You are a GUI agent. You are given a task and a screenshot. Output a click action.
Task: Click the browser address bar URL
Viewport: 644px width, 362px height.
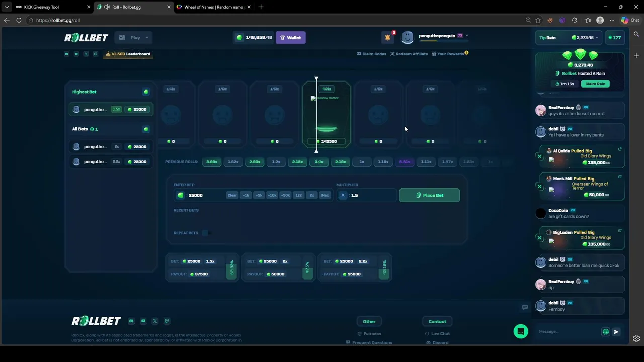(58, 20)
